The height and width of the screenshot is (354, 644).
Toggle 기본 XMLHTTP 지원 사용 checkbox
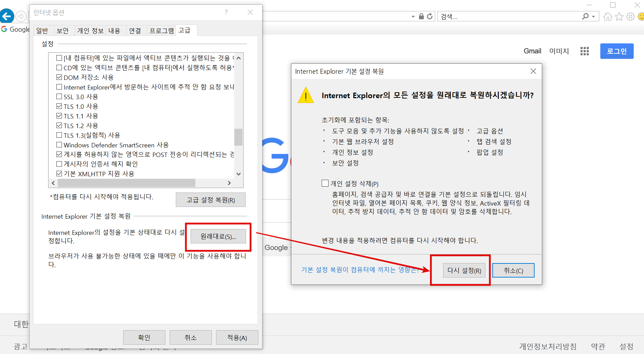pyautogui.click(x=59, y=174)
